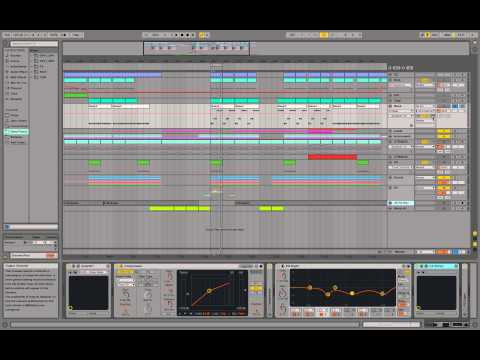480x360 pixels.
Task: Select the cyan highlighted track header
Action: pyautogui.click(x=401, y=203)
